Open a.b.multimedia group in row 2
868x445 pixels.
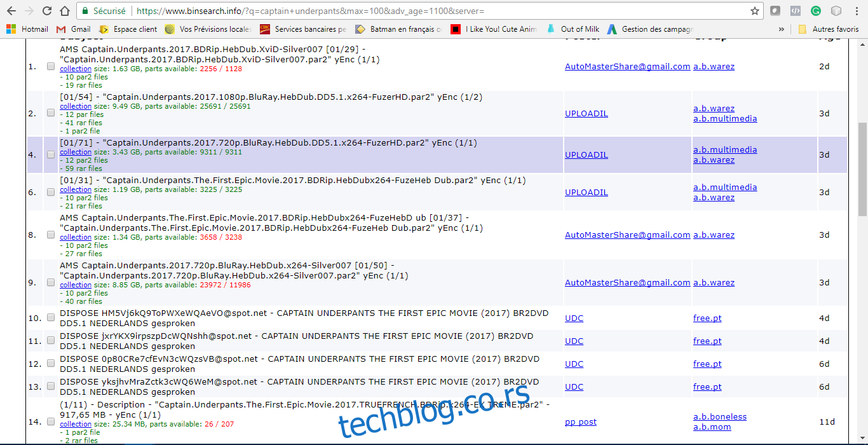[x=725, y=118]
